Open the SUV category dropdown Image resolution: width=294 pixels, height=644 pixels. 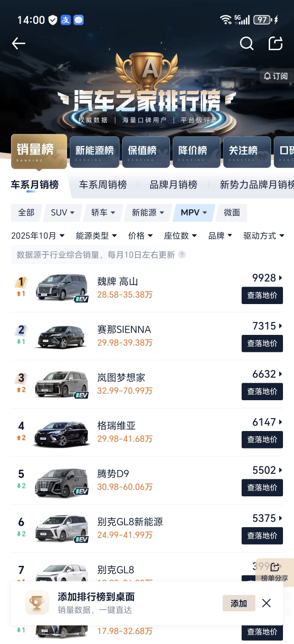pyautogui.click(x=63, y=213)
